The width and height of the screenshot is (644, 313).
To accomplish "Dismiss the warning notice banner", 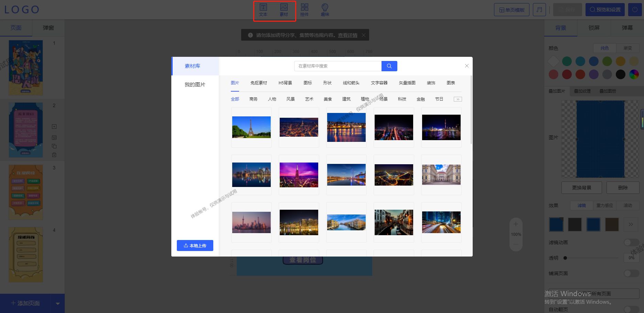I will pos(364,35).
